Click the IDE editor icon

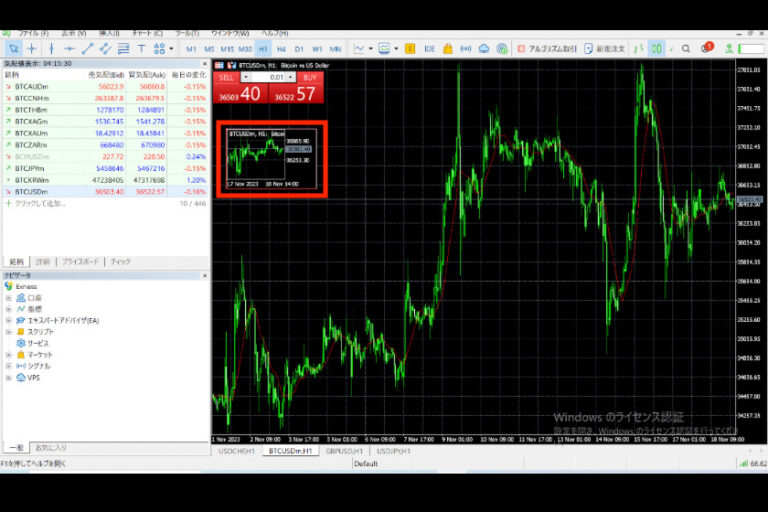429,48
